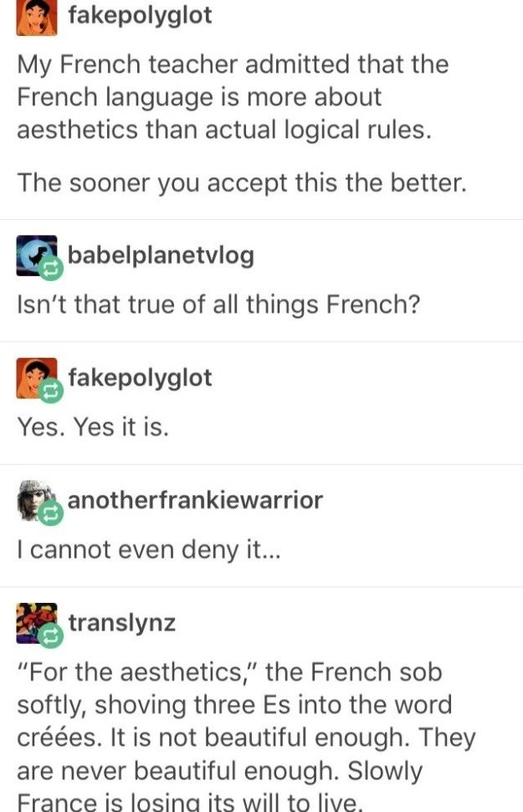
Task: Open babelplanetvlog's avatar image
Action: [37, 255]
